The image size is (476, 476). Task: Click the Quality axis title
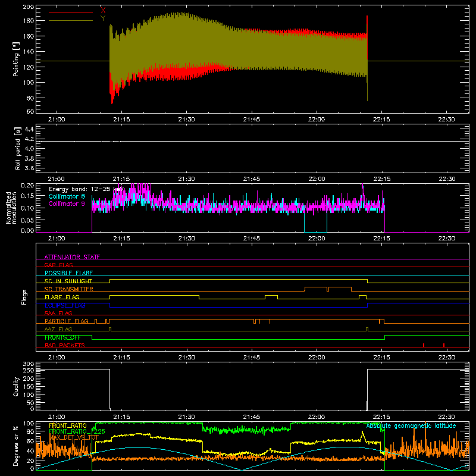pos(16,386)
